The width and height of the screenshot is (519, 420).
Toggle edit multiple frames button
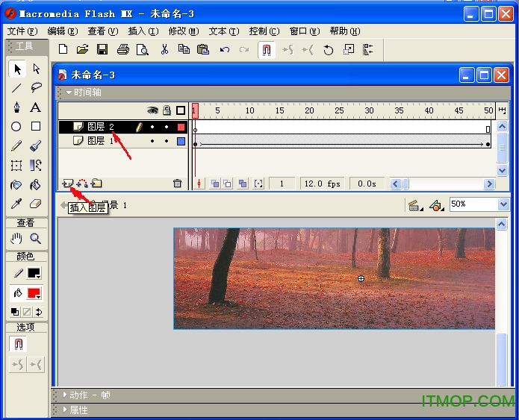(x=243, y=184)
